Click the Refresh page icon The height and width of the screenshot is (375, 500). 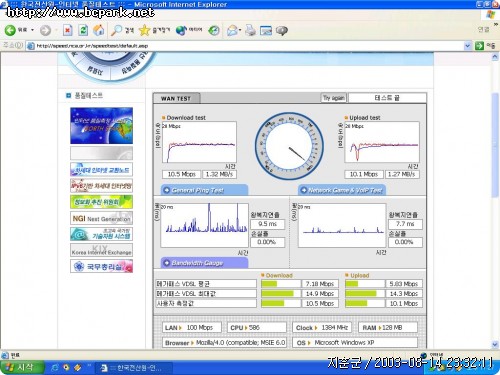point(83,30)
